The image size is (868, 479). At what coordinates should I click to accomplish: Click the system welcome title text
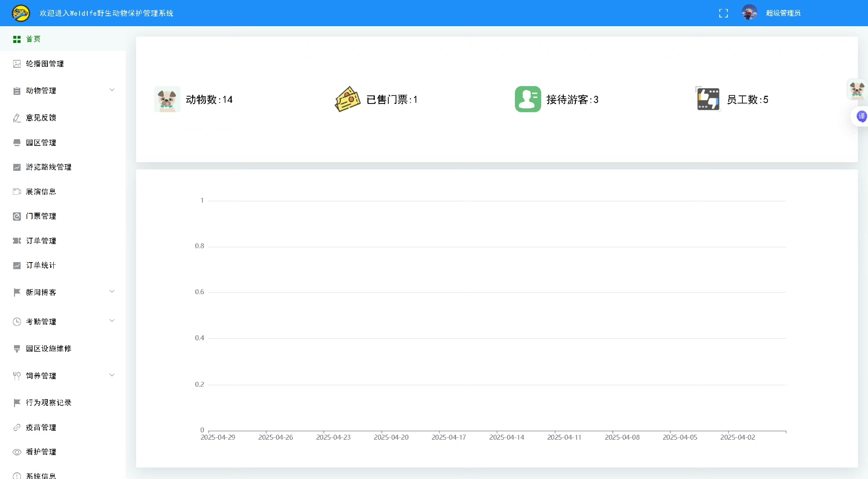[x=106, y=13]
